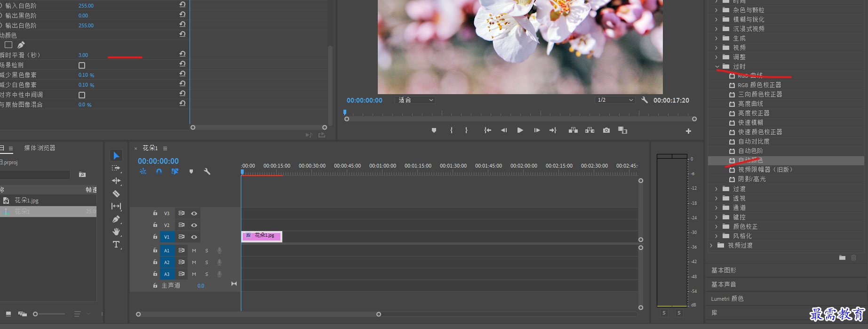This screenshot has width=868, height=329.
Task: Select the Pen tool in toolbox
Action: pyautogui.click(x=116, y=219)
